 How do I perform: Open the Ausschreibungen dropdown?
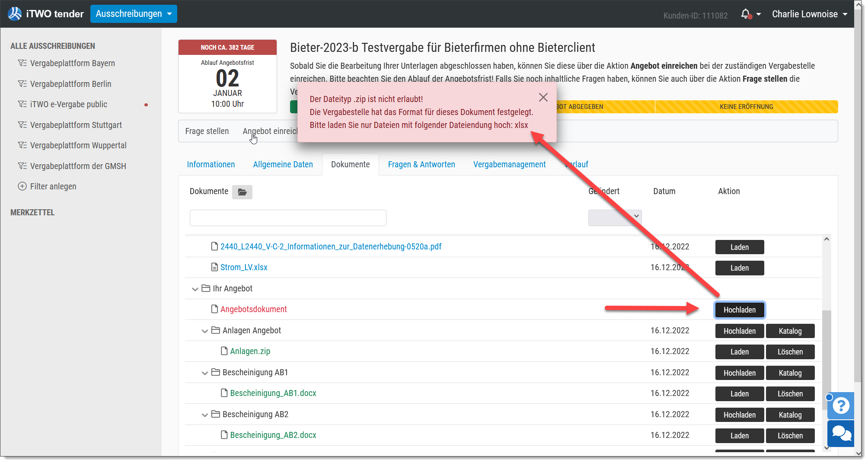[x=134, y=14]
